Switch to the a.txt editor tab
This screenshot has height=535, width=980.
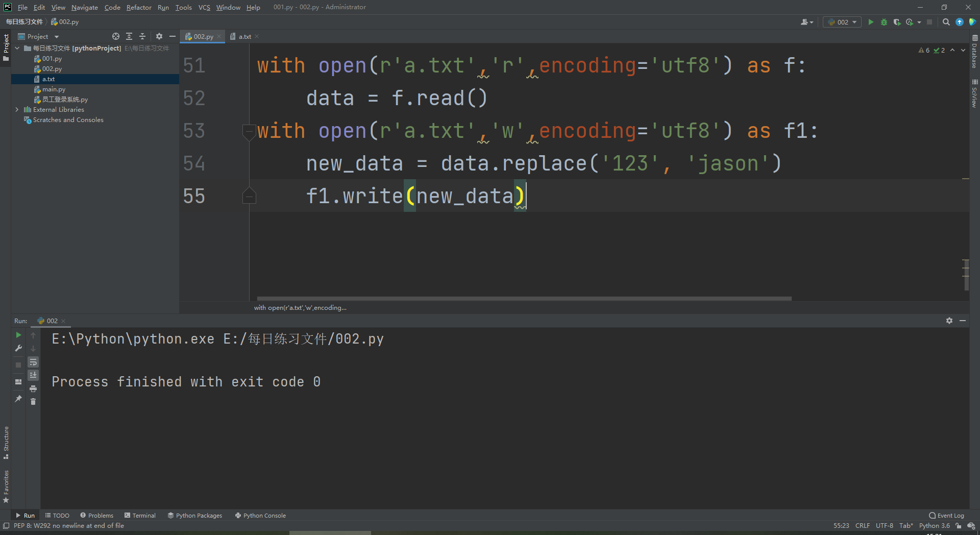pos(245,36)
